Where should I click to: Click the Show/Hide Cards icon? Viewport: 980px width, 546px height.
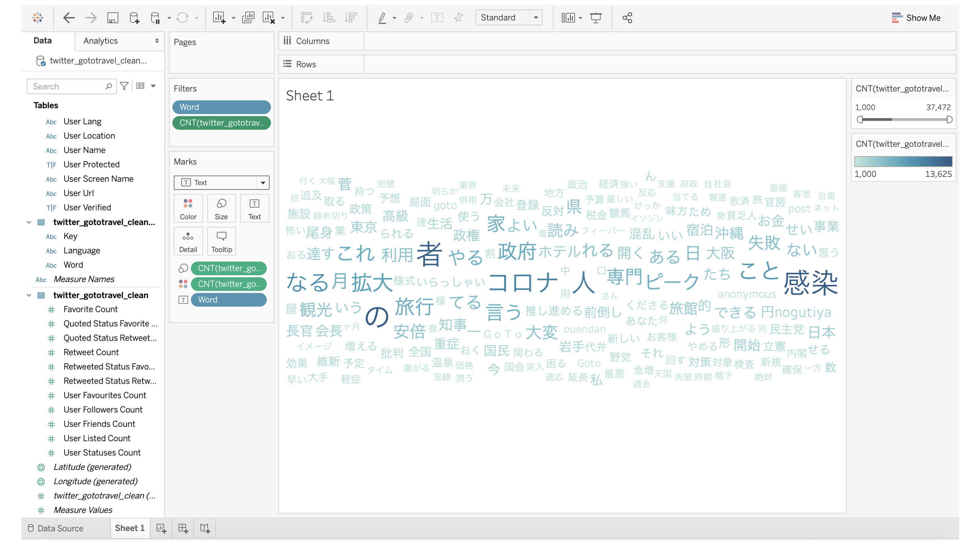[x=568, y=17]
